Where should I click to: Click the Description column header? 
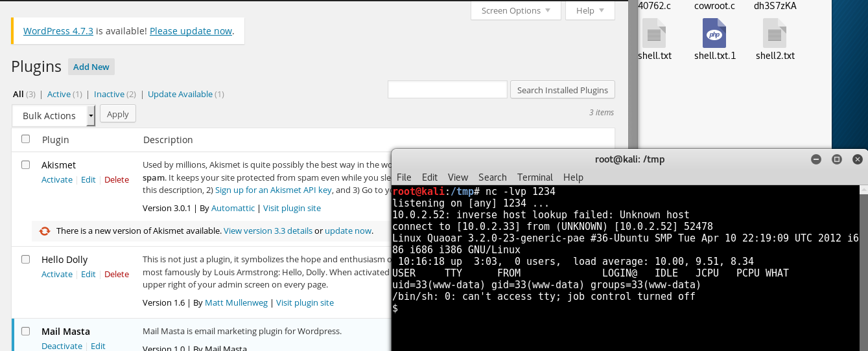click(168, 139)
